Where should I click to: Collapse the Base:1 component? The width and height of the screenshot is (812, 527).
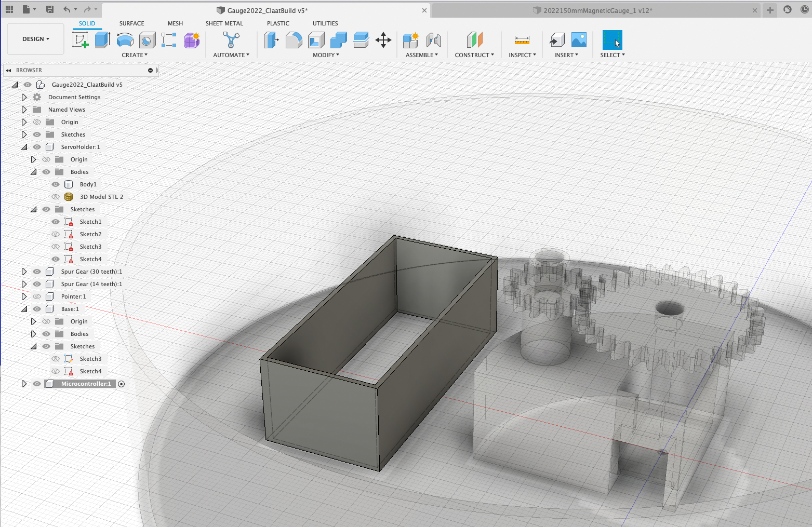coord(24,309)
